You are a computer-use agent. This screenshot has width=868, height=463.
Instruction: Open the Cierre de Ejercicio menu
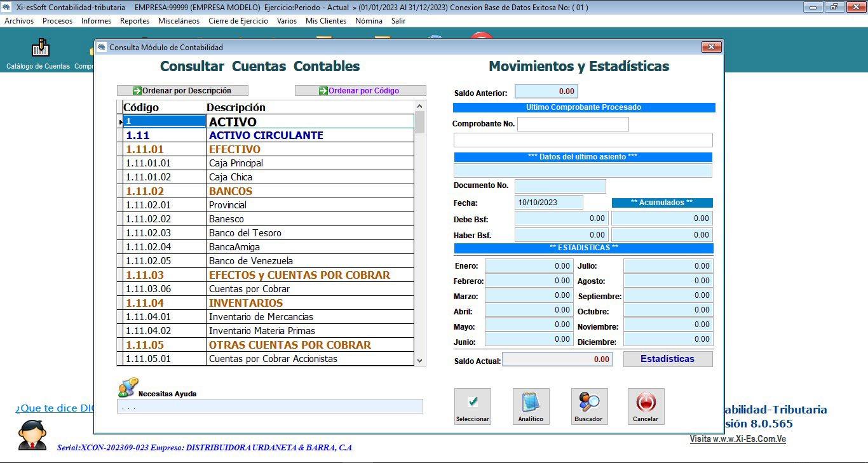[238, 21]
